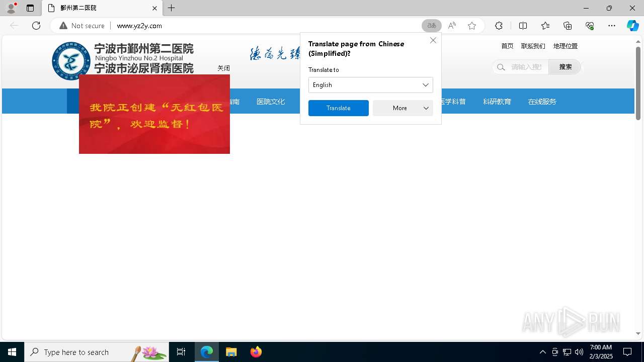Expand the Translate to English dropdown

(x=371, y=85)
